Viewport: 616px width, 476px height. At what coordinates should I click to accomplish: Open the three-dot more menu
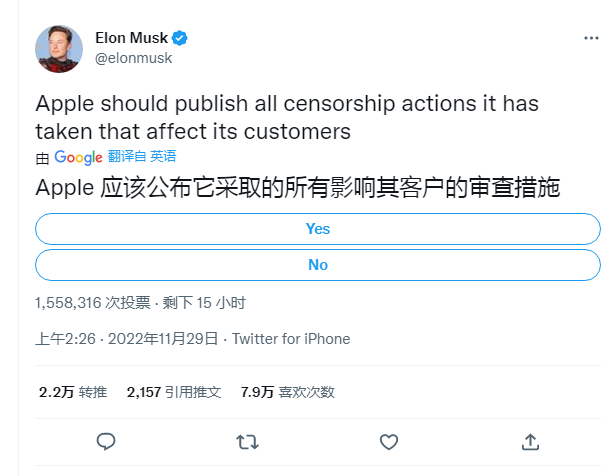tap(591, 38)
